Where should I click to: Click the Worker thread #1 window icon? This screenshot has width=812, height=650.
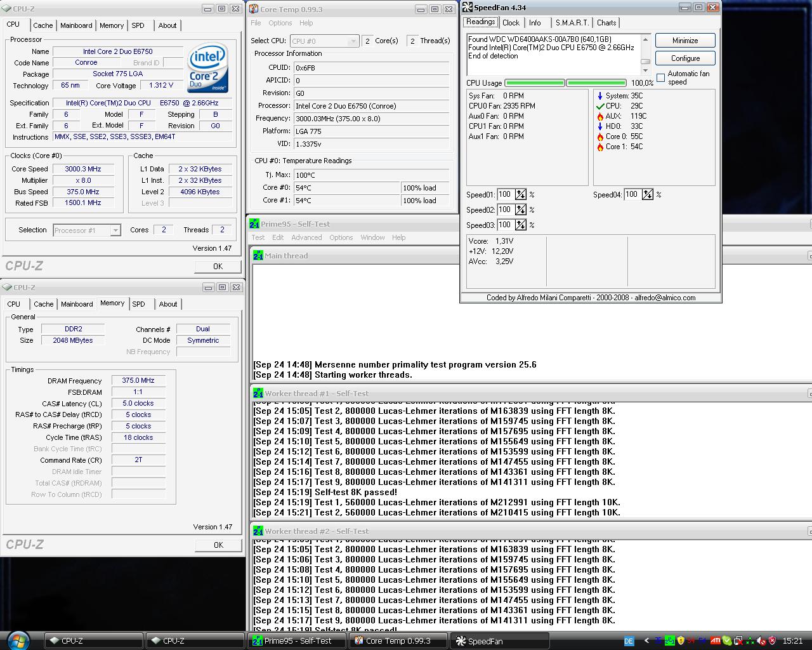[x=258, y=393]
